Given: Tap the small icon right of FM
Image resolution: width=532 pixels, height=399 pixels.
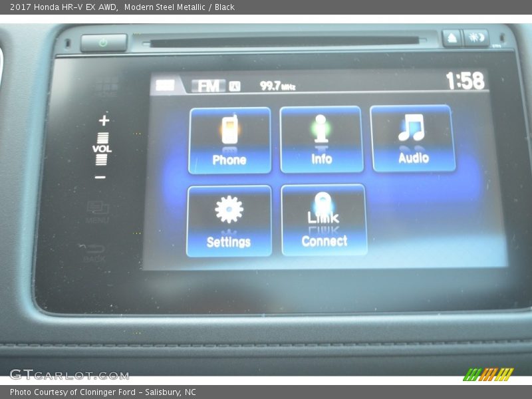Looking at the screenshot, I should pos(235,86).
